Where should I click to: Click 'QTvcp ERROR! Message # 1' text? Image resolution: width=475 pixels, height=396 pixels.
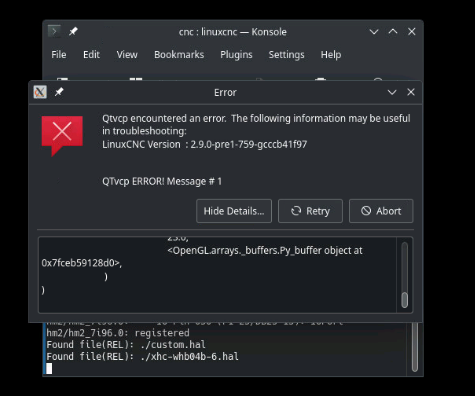point(162,181)
